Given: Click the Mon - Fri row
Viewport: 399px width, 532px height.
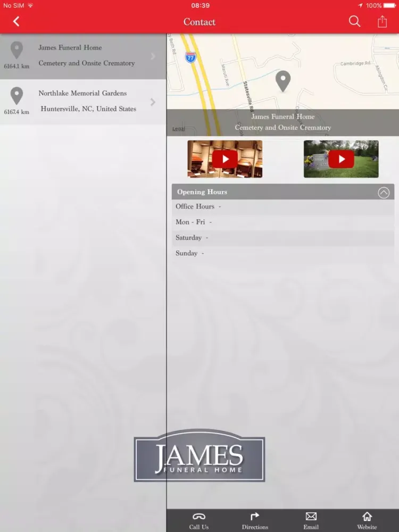Looking at the screenshot, I should pos(283,222).
